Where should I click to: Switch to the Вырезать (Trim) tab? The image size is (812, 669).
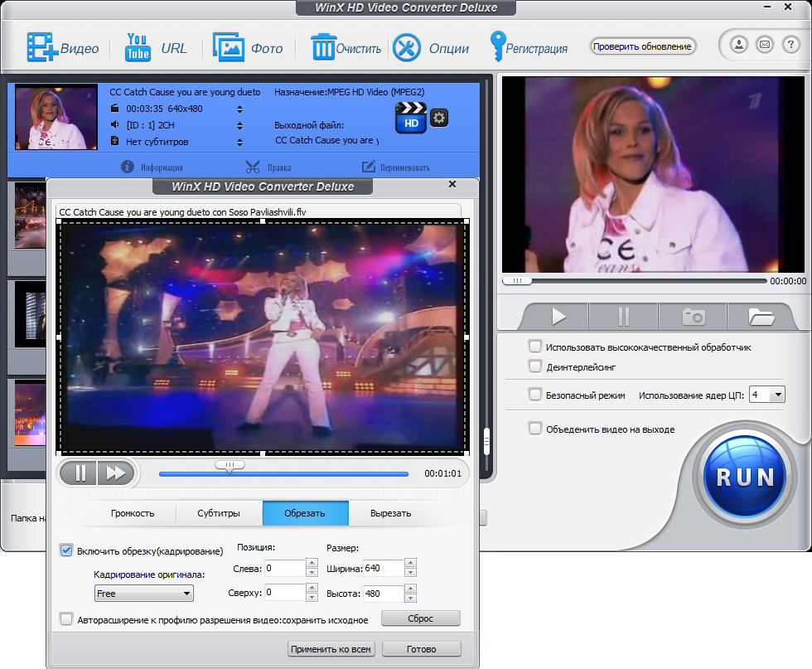tap(391, 513)
